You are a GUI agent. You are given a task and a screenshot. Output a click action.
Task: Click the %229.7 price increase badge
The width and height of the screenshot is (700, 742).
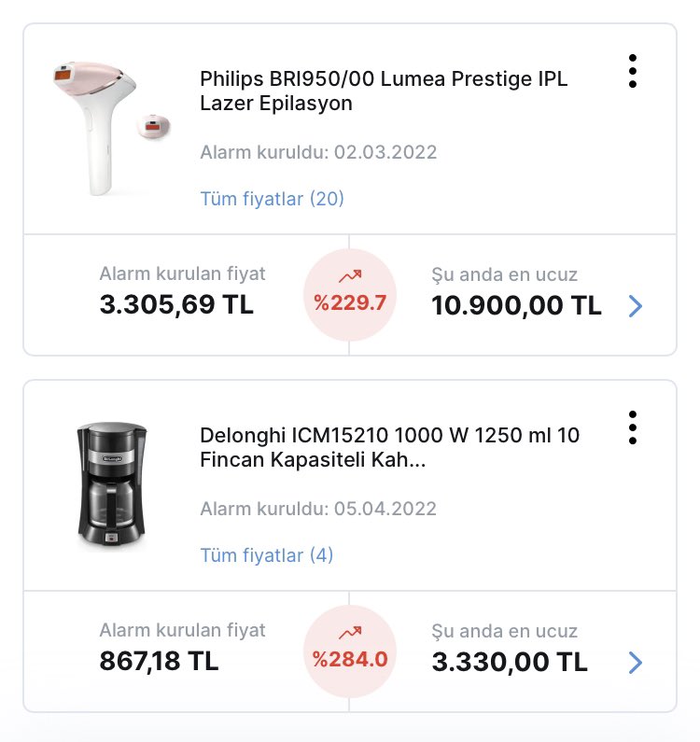tap(350, 295)
